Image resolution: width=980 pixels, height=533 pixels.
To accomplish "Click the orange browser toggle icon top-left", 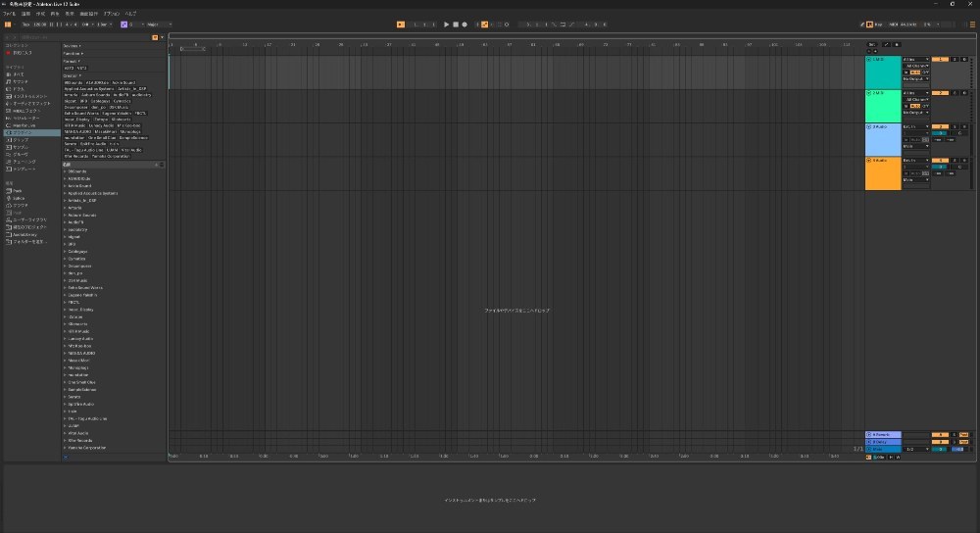I will [x=8, y=24].
